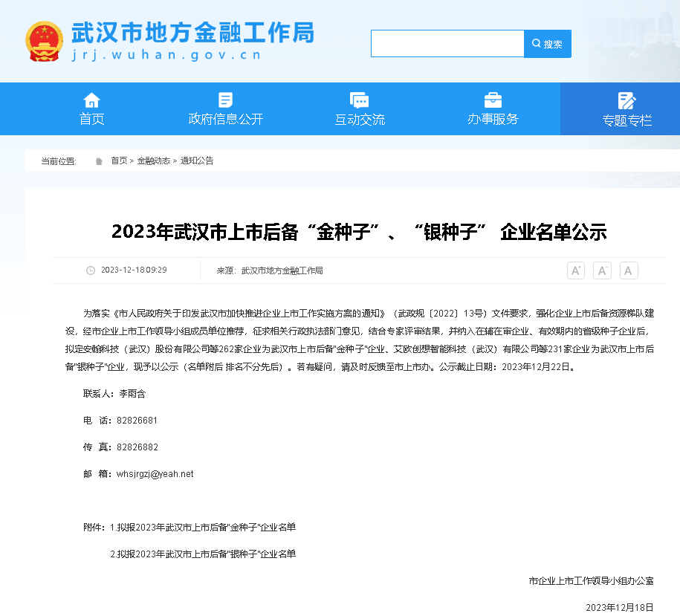680x616 pixels.
Task: Click the briefcase icon above 办事服务
Action: tap(493, 100)
